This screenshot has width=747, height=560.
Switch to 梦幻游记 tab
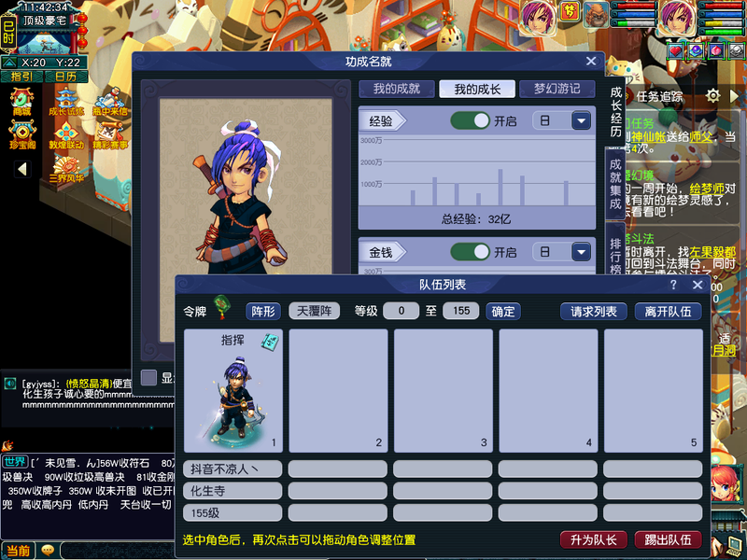coord(557,89)
